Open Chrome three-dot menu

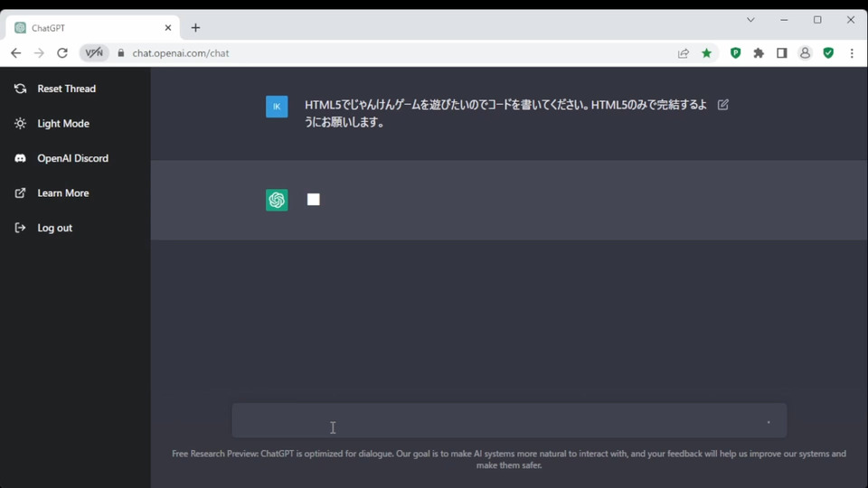pyautogui.click(x=852, y=53)
